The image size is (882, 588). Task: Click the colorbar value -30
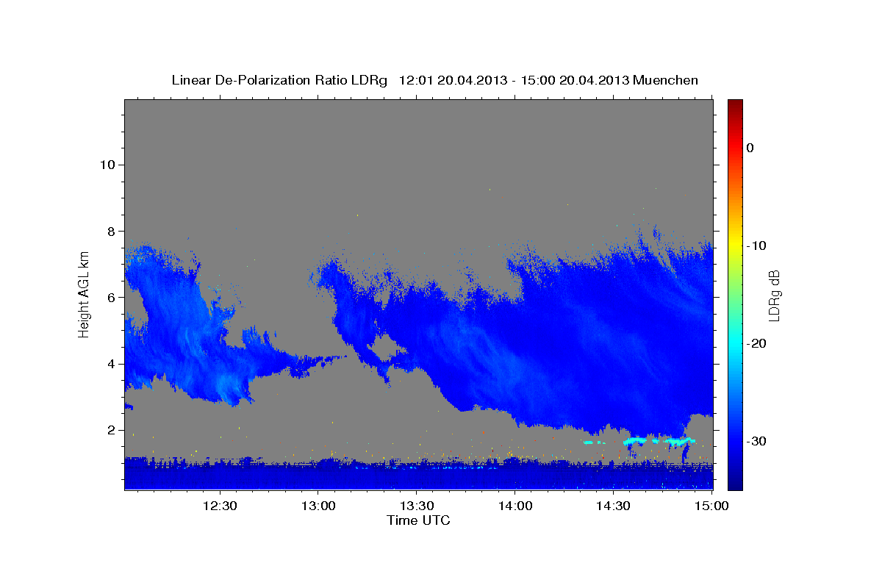pyautogui.click(x=756, y=441)
